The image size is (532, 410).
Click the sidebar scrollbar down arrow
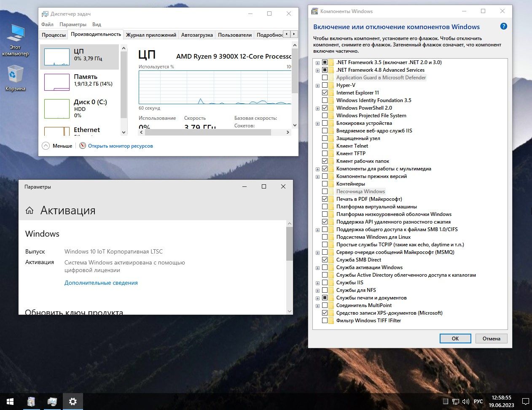click(124, 132)
